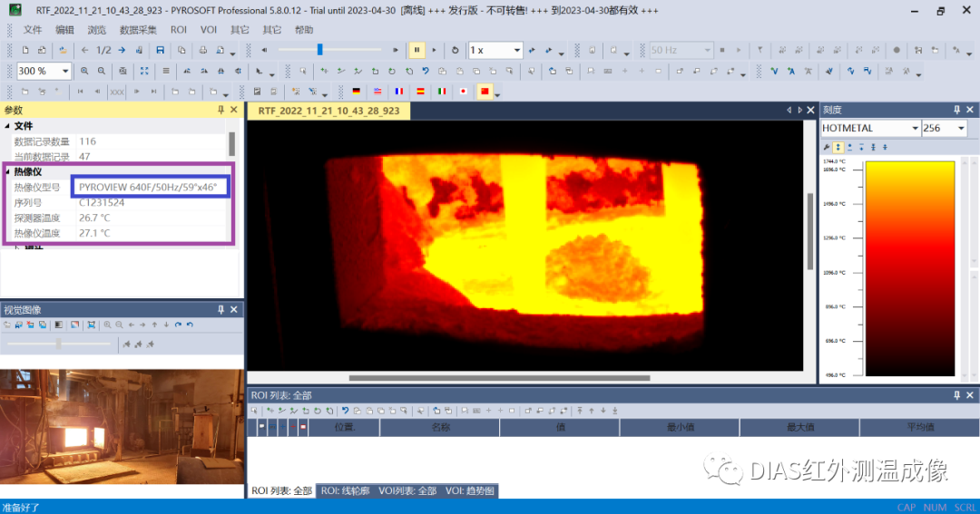Click the slider in the visual image panel
This screenshot has width=980, height=514.
[59, 344]
